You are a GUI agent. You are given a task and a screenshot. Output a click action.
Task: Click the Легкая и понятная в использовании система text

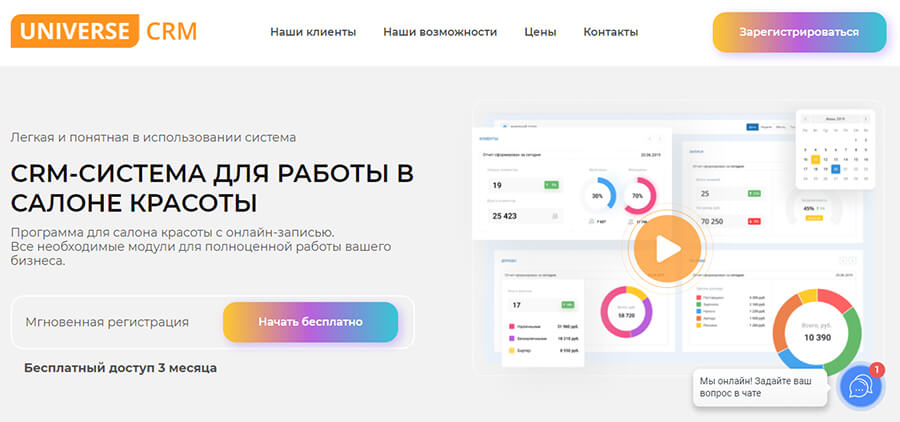point(153,138)
